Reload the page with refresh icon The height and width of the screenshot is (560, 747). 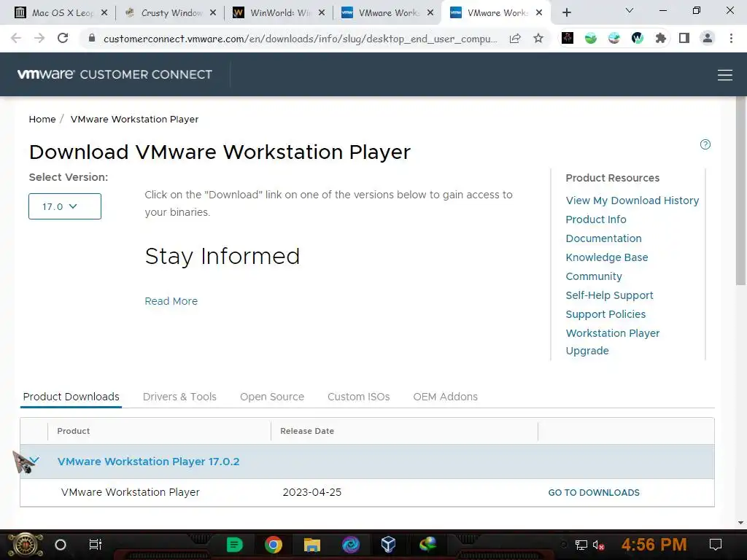63,38
